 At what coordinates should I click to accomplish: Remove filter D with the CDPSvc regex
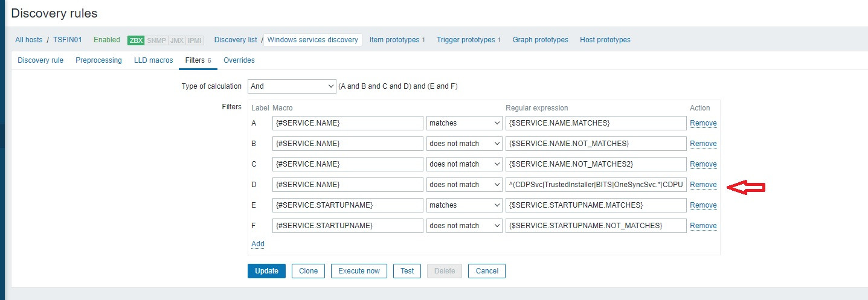pyautogui.click(x=703, y=185)
